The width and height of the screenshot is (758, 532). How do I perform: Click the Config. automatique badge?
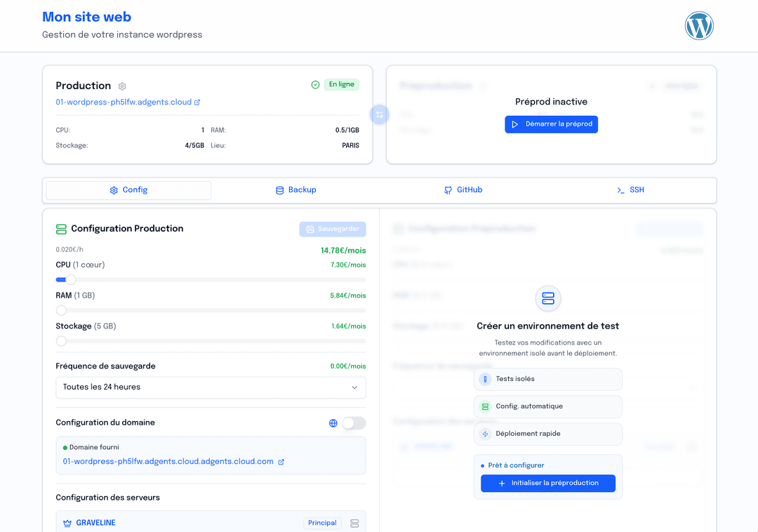pyautogui.click(x=547, y=406)
